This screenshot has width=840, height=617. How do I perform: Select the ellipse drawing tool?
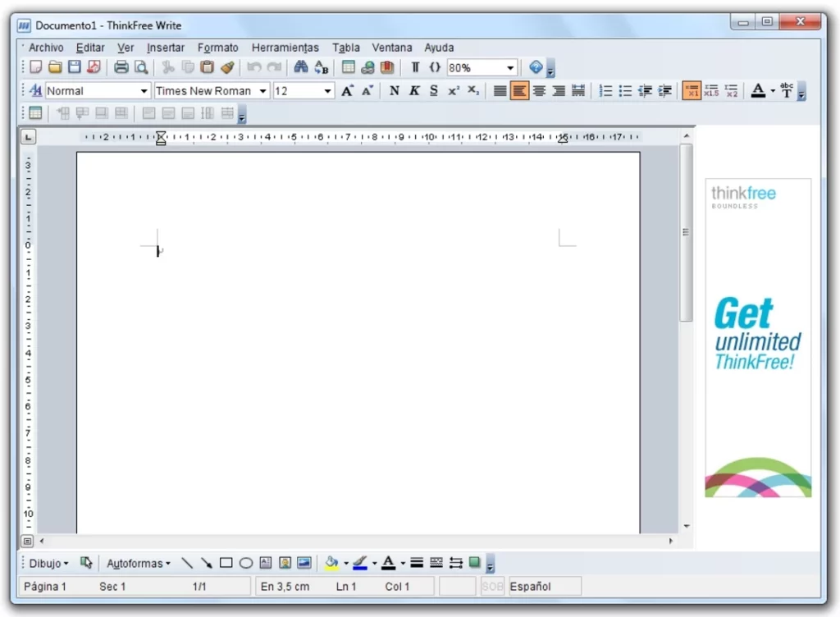pos(246,563)
